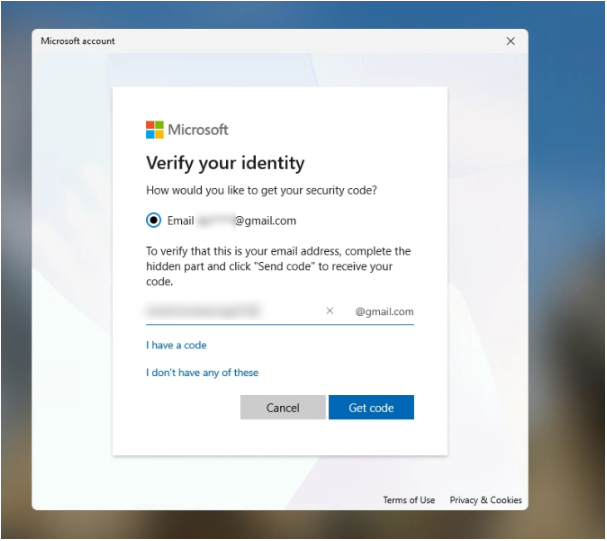607x541 pixels.
Task: Close the Microsoft account window
Action: (511, 41)
